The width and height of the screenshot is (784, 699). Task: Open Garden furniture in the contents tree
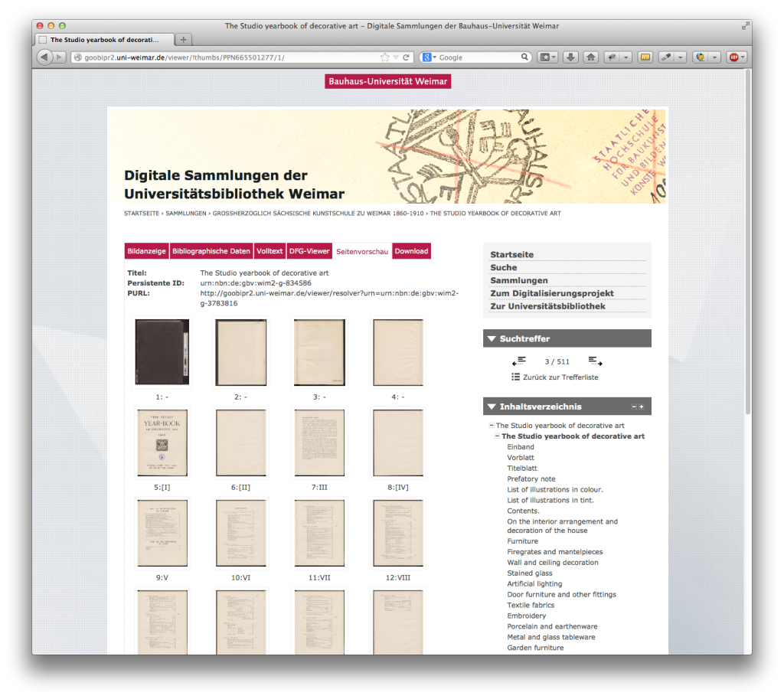click(x=535, y=648)
